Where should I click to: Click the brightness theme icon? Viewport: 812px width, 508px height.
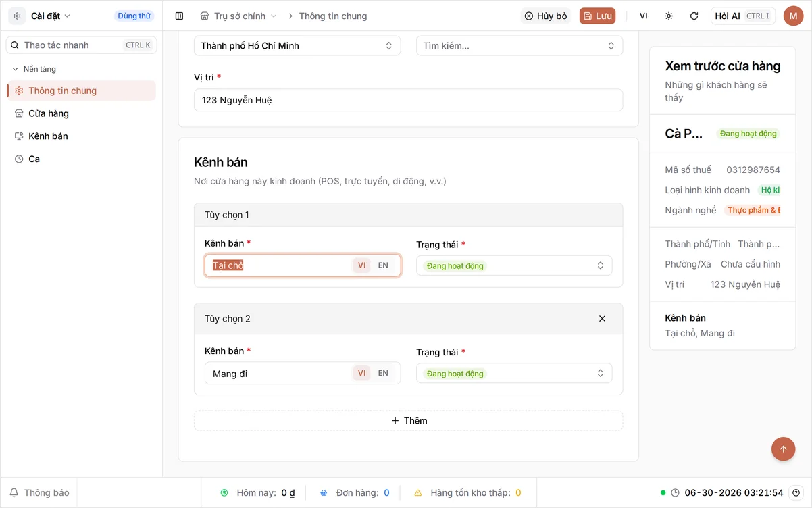point(669,16)
